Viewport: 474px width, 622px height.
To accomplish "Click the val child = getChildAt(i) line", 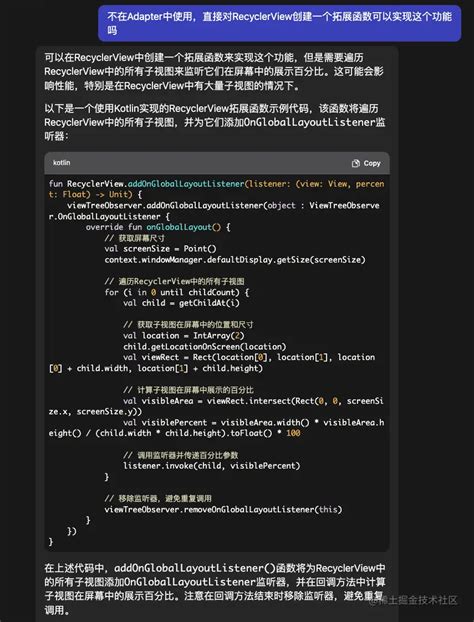I will [181, 303].
